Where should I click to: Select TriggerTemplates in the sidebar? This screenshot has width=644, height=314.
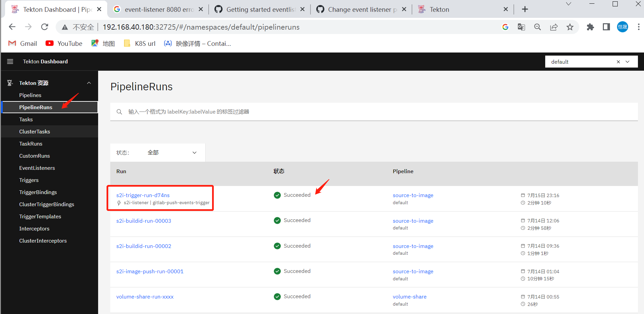point(40,216)
